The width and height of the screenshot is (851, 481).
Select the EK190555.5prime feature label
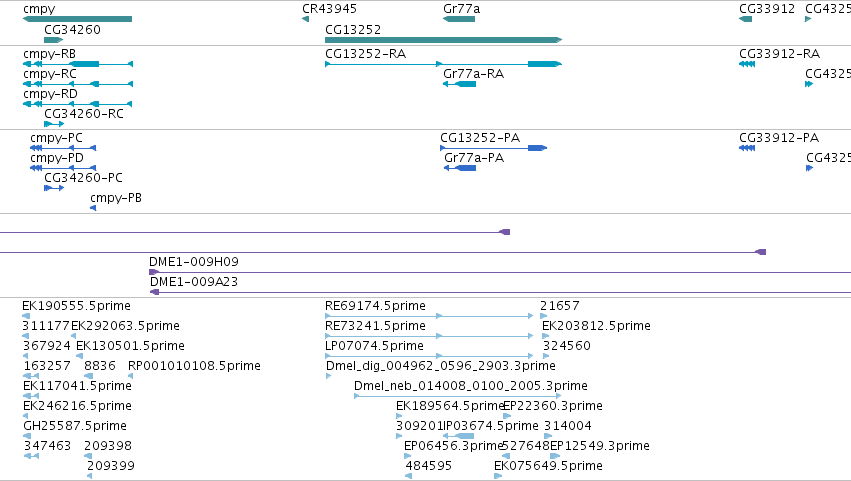click(x=76, y=306)
